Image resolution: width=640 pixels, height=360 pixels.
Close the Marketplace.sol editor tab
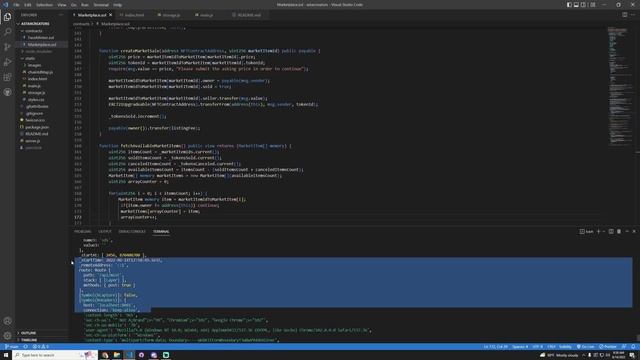111,15
